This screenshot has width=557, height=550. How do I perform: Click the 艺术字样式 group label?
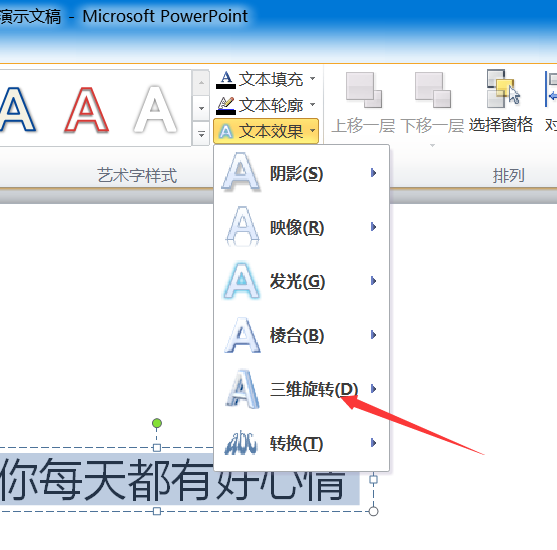[x=137, y=176]
